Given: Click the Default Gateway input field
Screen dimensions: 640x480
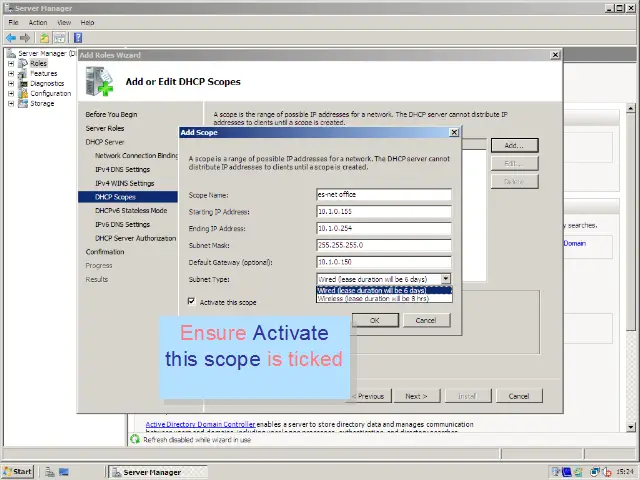Looking at the screenshot, I should tap(384, 262).
